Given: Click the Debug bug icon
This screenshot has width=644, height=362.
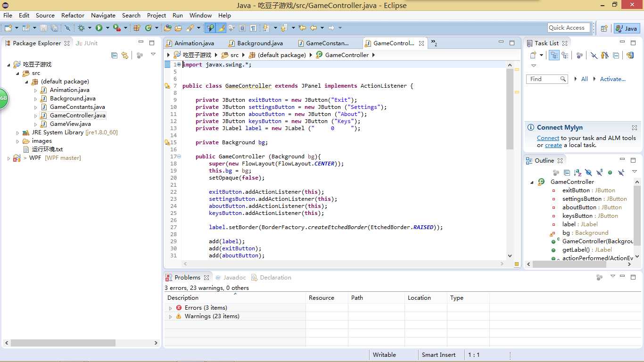Looking at the screenshot, I should click(x=82, y=28).
